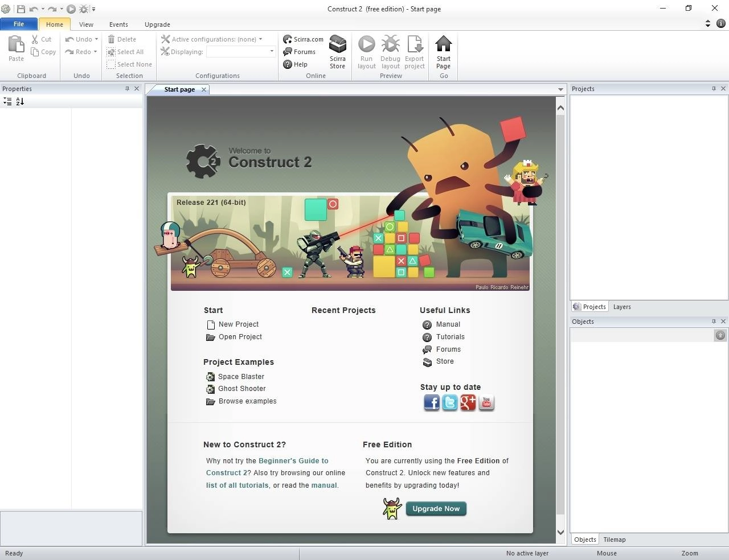The image size is (729, 560).
Task: Click the Cut scissors icon
Action: pos(35,39)
